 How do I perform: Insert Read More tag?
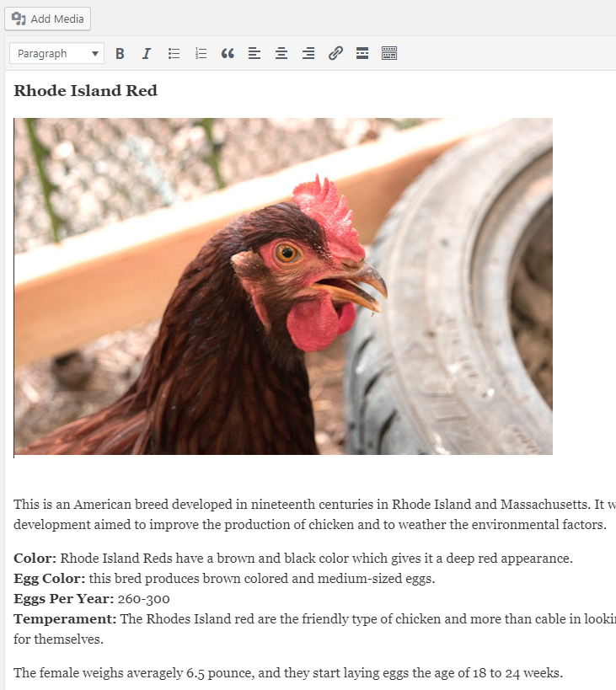pyautogui.click(x=362, y=54)
